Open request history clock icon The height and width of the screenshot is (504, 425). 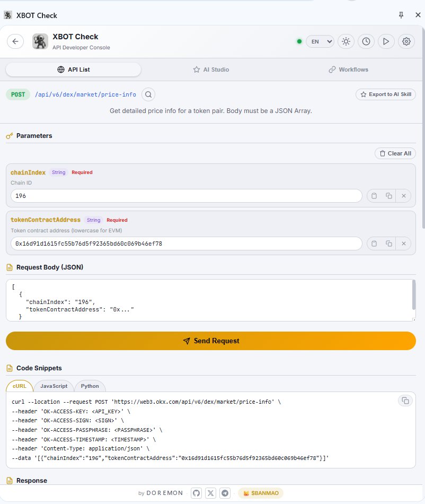[366, 41]
